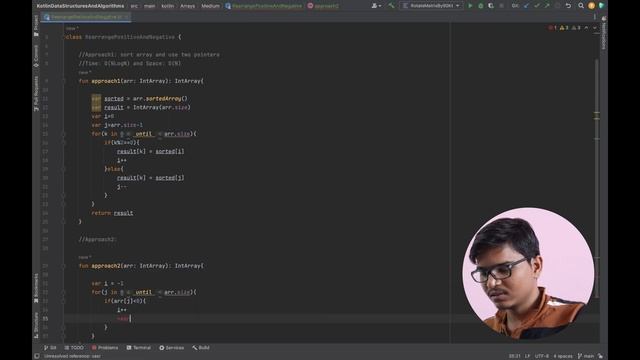The width and height of the screenshot is (640, 360).
Task: Open the Bookmarks tool window
Action: coord(36,288)
